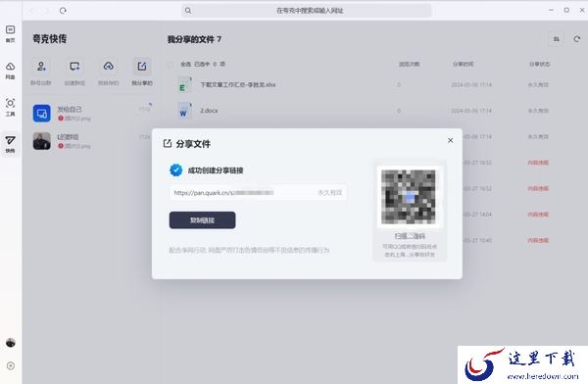The height and width of the screenshot is (384, 588).
Task: Open settings via the sidebar hexagon icon
Action: (11, 365)
